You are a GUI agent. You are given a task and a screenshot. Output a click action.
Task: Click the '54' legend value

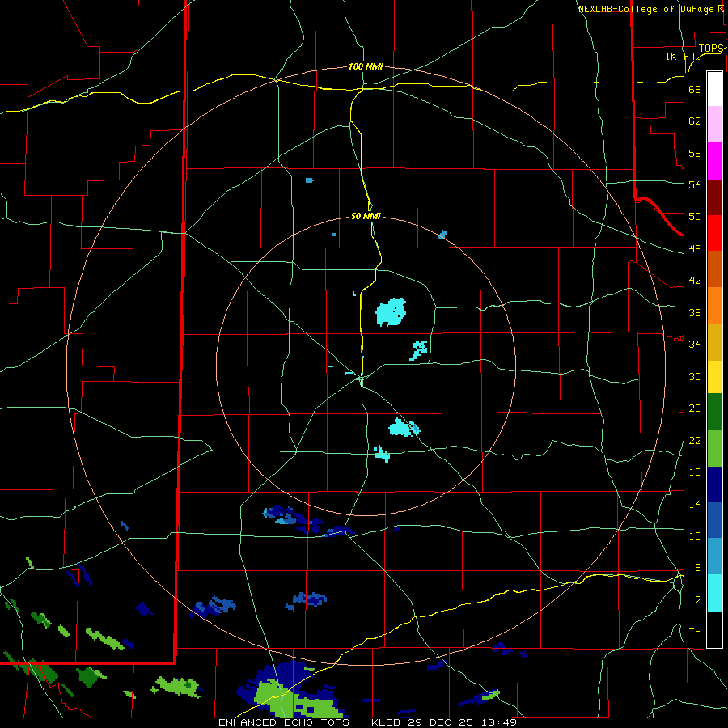pos(695,184)
